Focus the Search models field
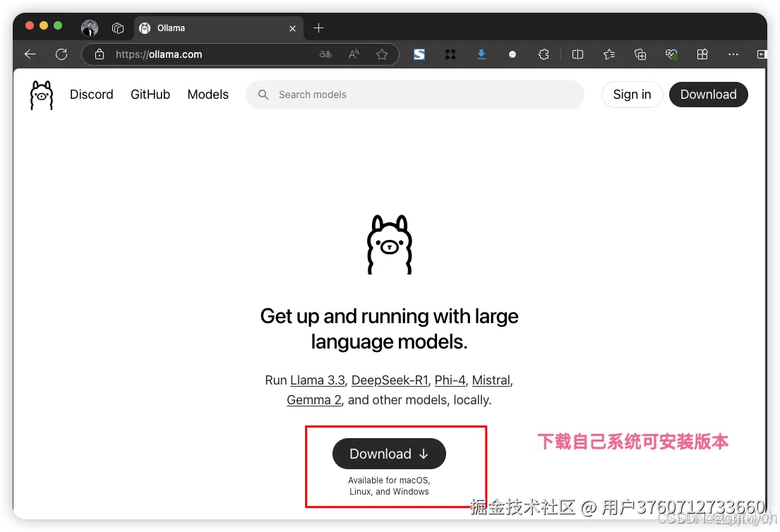 click(x=414, y=95)
